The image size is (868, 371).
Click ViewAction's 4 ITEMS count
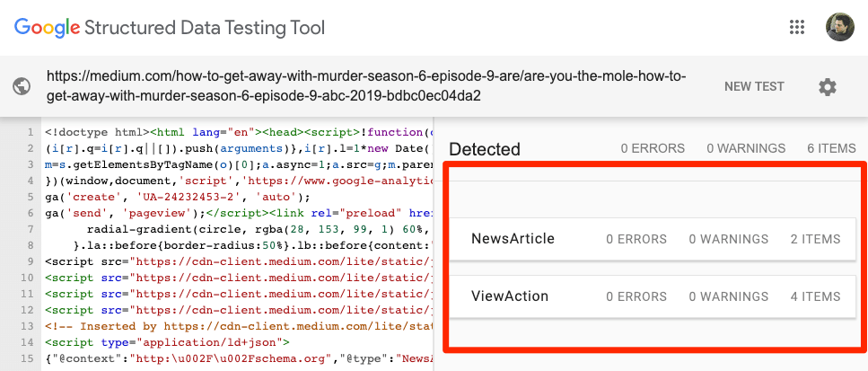coord(815,296)
